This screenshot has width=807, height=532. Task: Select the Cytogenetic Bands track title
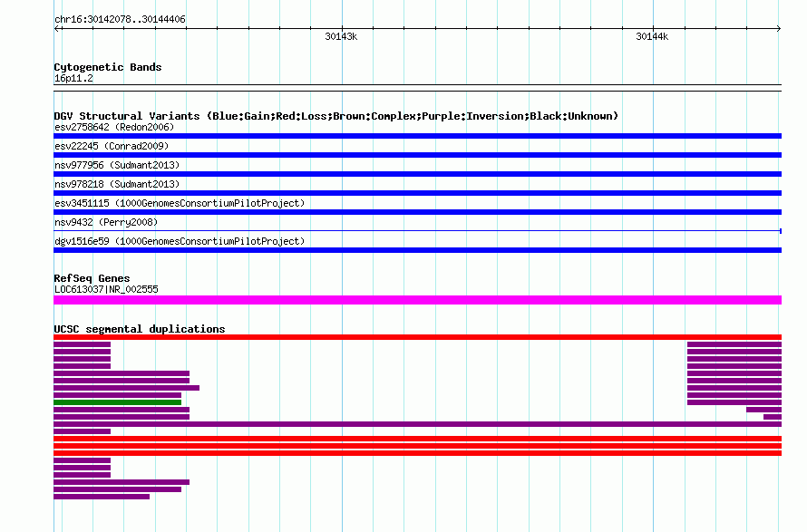108,67
